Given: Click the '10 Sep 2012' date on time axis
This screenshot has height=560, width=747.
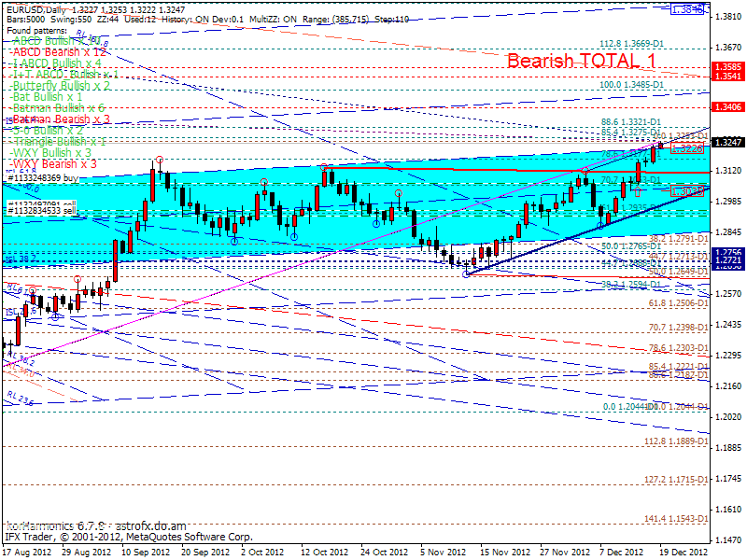Looking at the screenshot, I should (x=140, y=552).
